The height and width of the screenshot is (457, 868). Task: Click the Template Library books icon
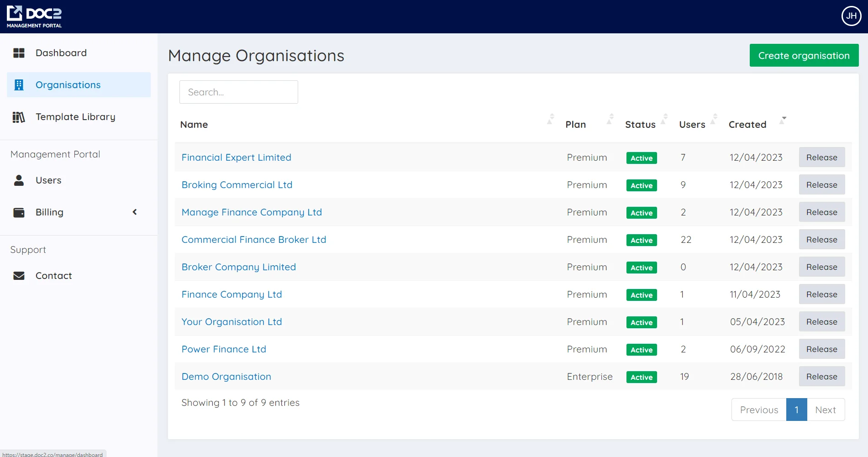point(19,117)
